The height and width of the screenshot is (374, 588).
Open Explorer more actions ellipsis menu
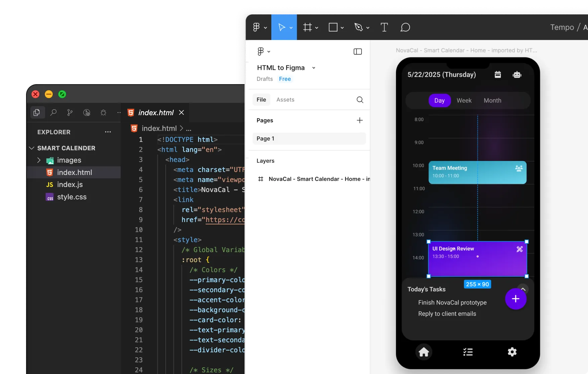tap(108, 132)
